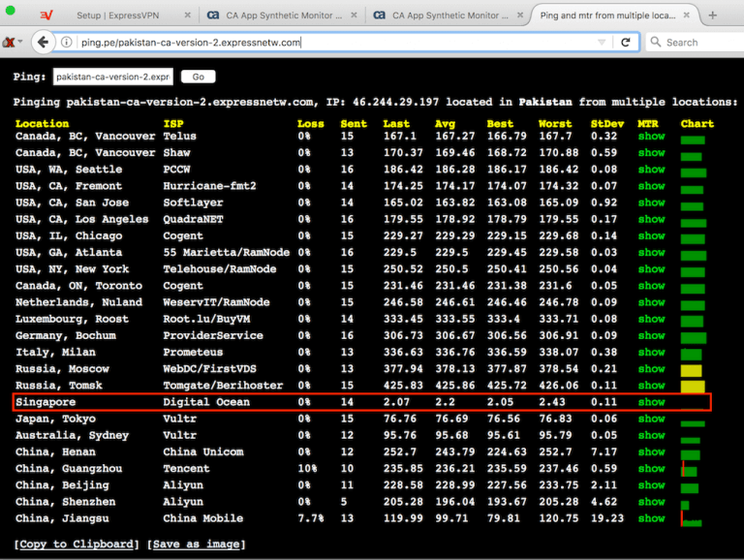Show MTR for Los Angeles QuadraNET row
Viewport: 744px width, 560px height.
[x=651, y=219]
